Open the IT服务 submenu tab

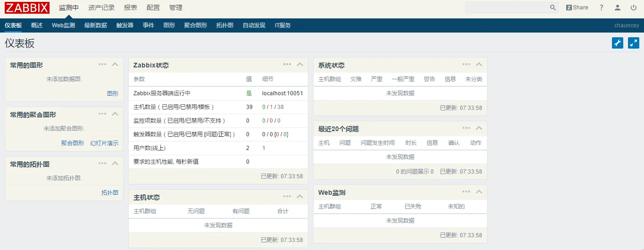[x=283, y=25]
